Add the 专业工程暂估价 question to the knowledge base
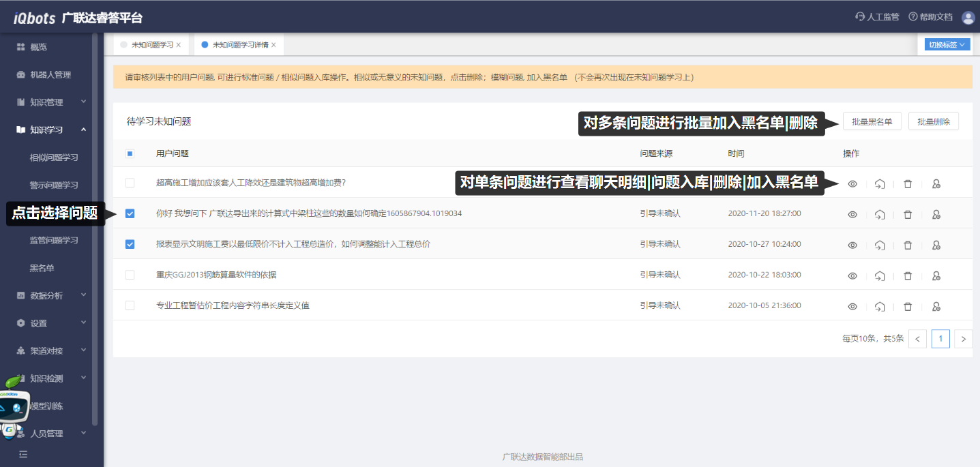Viewport: 980px width, 467px height. [x=880, y=307]
